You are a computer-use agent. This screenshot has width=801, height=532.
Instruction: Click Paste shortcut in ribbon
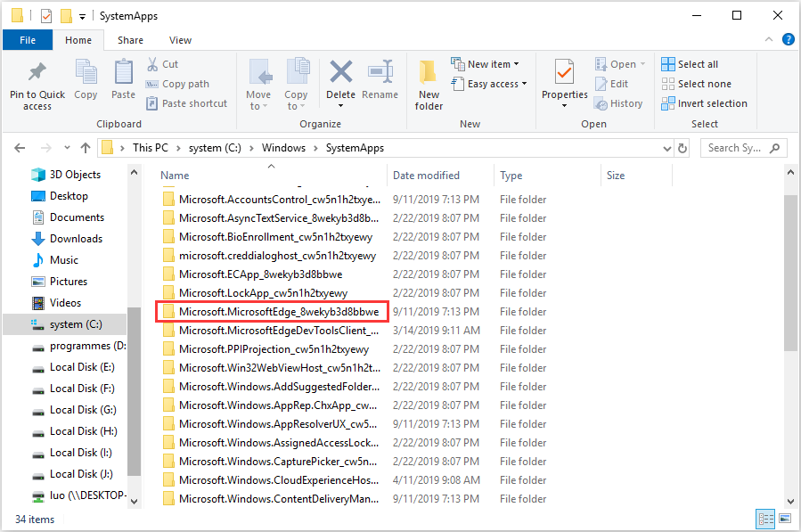186,103
